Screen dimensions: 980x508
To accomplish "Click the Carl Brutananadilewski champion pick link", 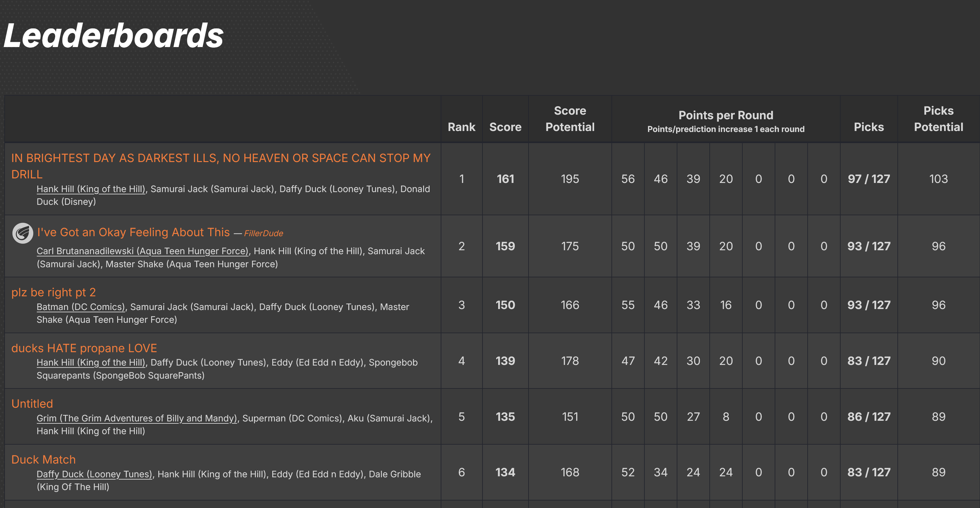I will [142, 251].
